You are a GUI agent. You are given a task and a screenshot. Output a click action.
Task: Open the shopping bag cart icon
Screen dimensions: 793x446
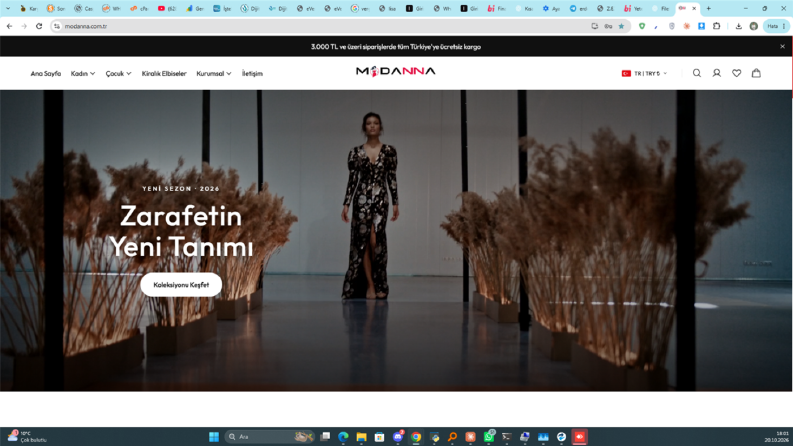(x=756, y=73)
